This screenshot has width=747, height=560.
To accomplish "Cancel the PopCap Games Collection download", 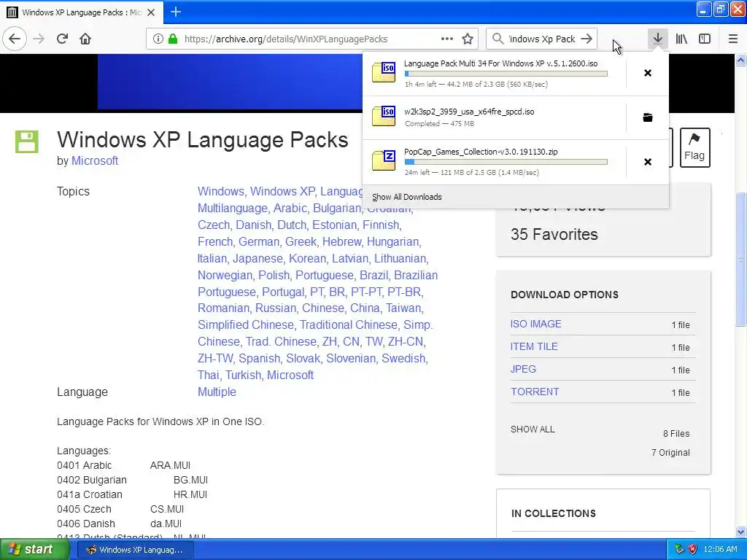I will (648, 162).
